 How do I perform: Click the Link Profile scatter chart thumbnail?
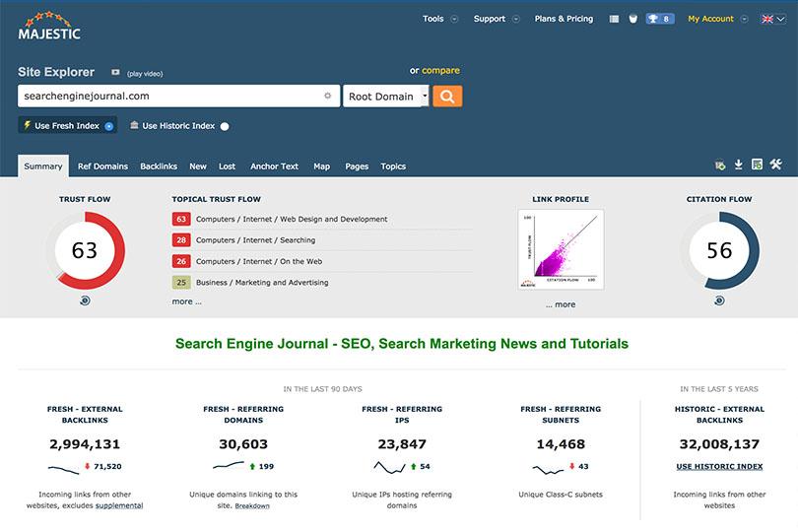coord(561,249)
